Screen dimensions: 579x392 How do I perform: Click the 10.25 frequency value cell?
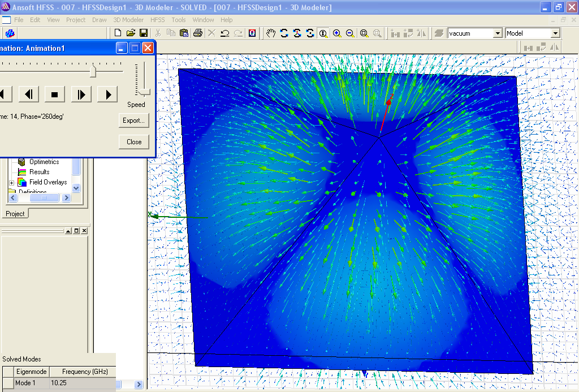pyautogui.click(x=83, y=383)
